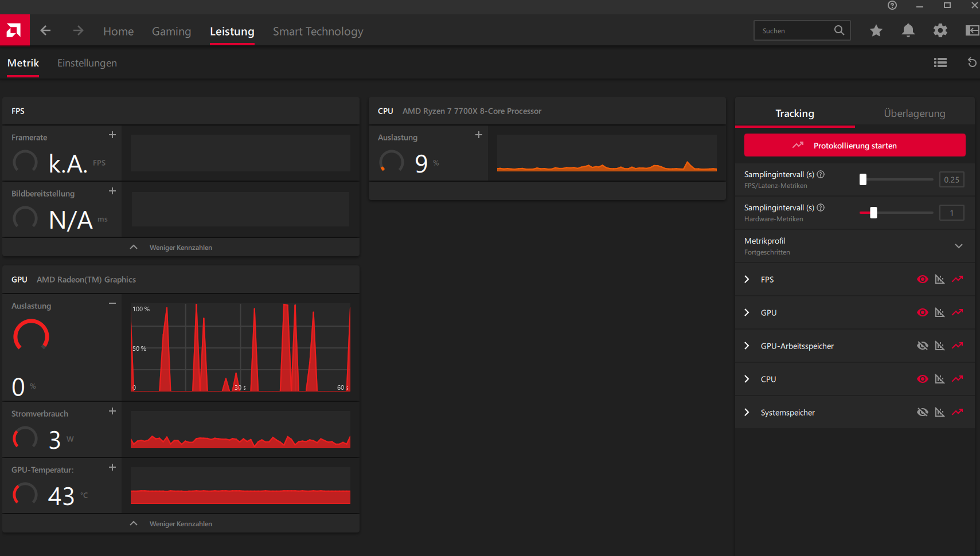Screen dimensions: 980x556
Task: Add the Bildbereitstellung graph with plus
Action: pos(112,191)
